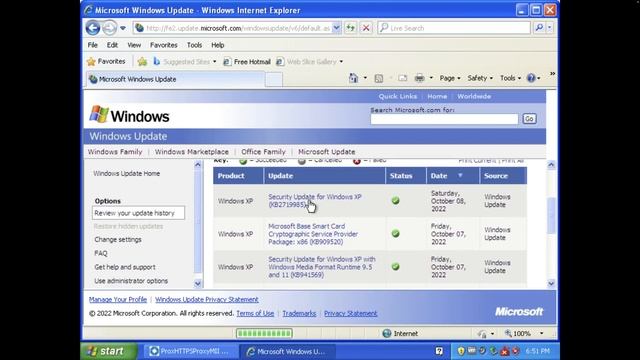Click the search magnifier button
The width and height of the screenshot is (640, 360).
point(539,28)
